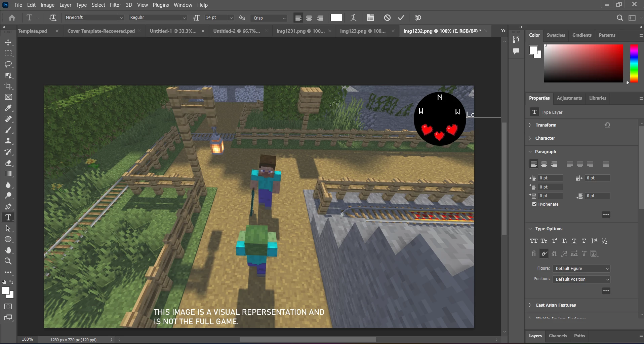Click the hue spectrum slider
The image size is (644, 344).
pyautogui.click(x=634, y=63)
